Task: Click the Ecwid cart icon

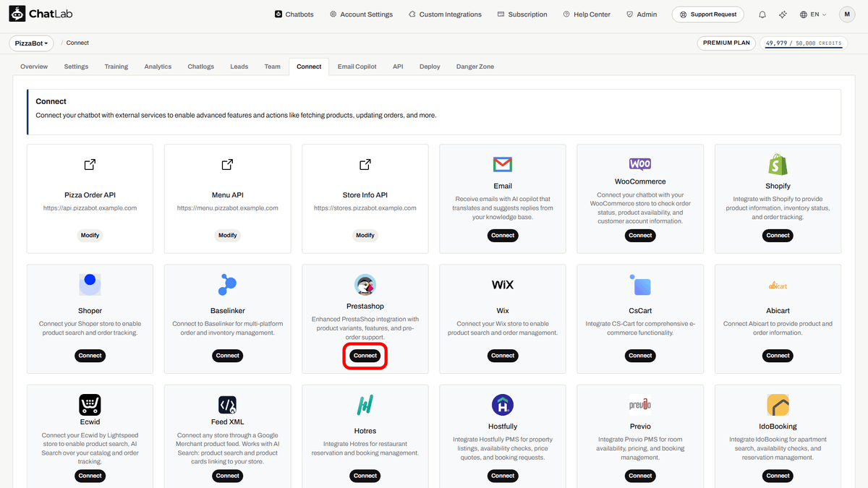Action: [90, 405]
